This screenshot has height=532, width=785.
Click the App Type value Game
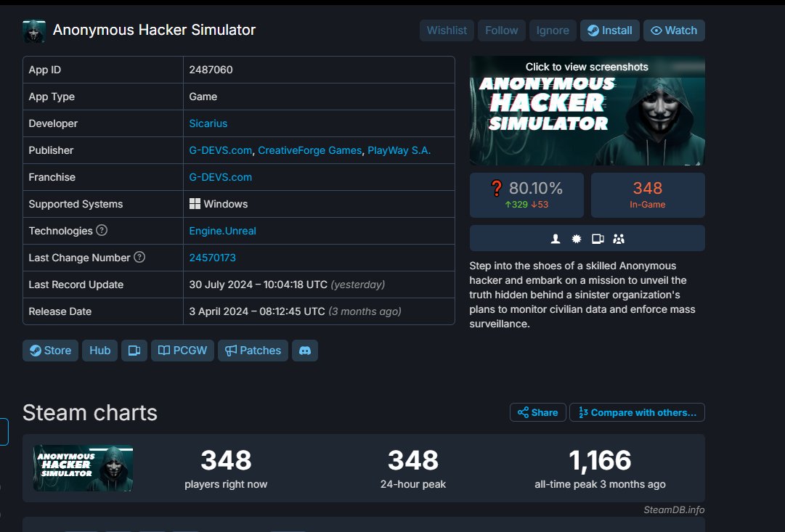[x=203, y=97]
